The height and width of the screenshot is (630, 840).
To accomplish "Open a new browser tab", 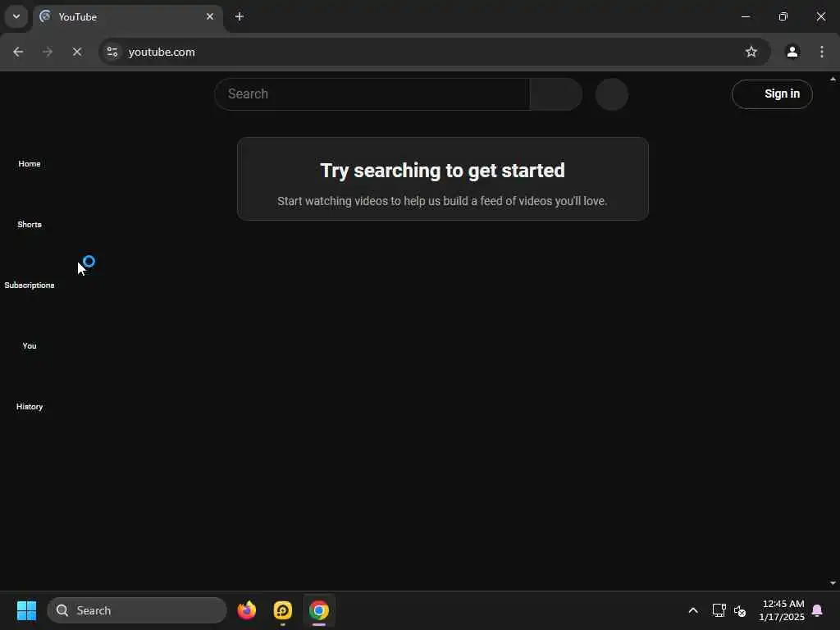I will tap(240, 16).
